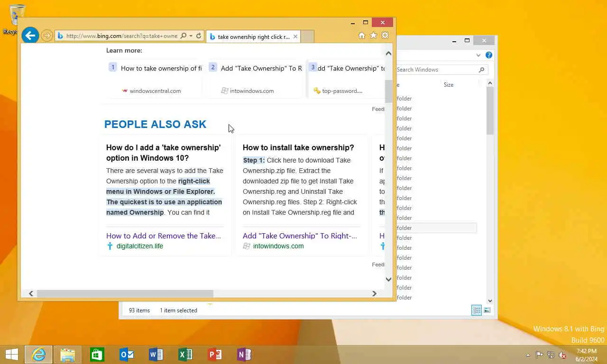Viewport: 607px width, 364px height.
Task: Open the network status tray icon
Action: [x=551, y=355]
